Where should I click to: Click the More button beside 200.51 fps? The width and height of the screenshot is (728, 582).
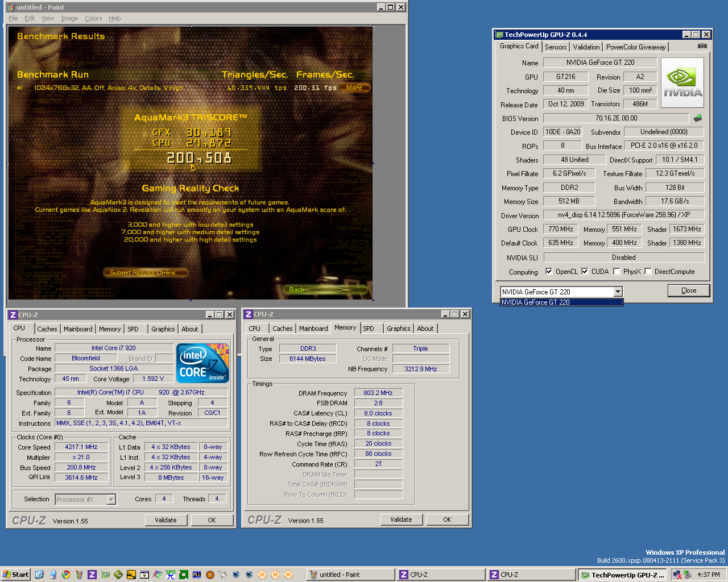(x=354, y=88)
